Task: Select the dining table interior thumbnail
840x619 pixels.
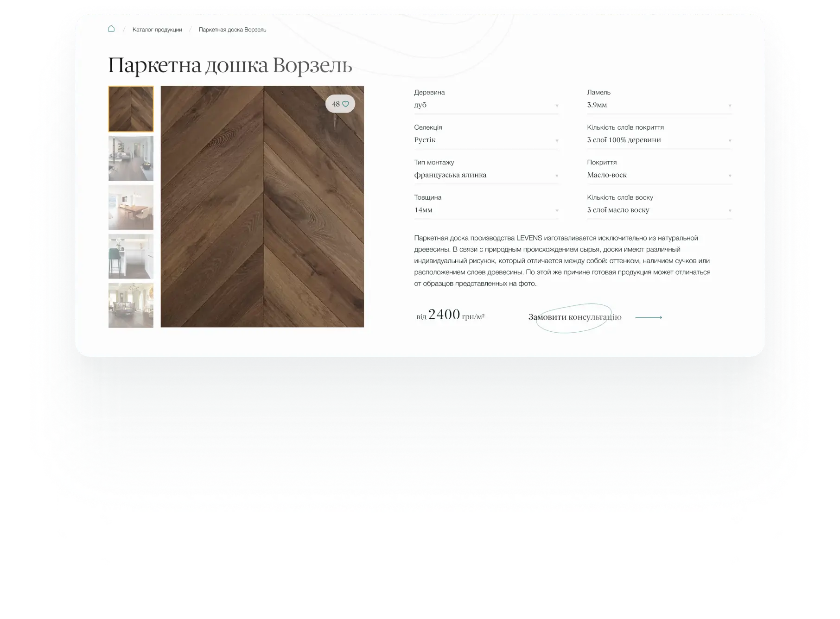Action: pos(131,208)
